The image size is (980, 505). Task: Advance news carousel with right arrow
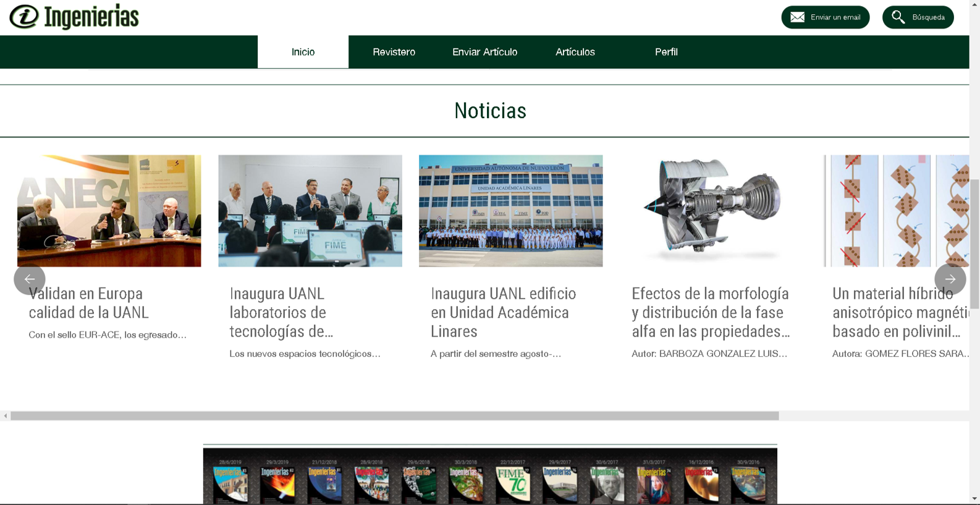(950, 279)
